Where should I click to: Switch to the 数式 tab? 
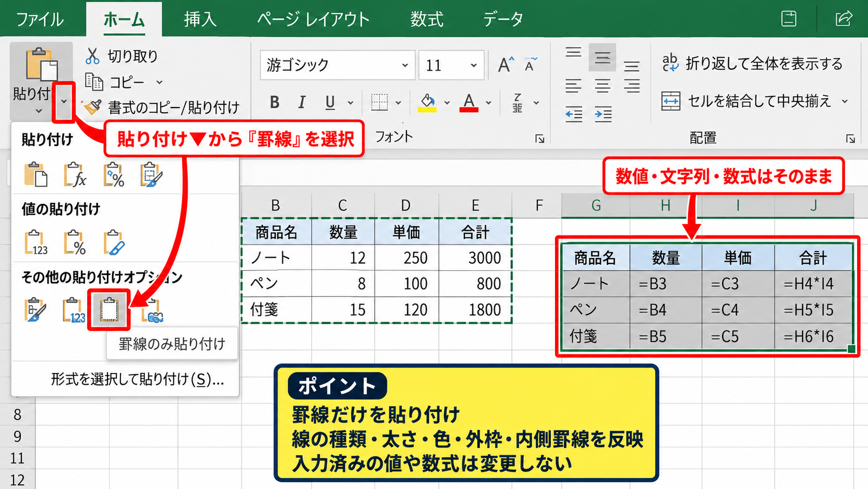coord(427,19)
